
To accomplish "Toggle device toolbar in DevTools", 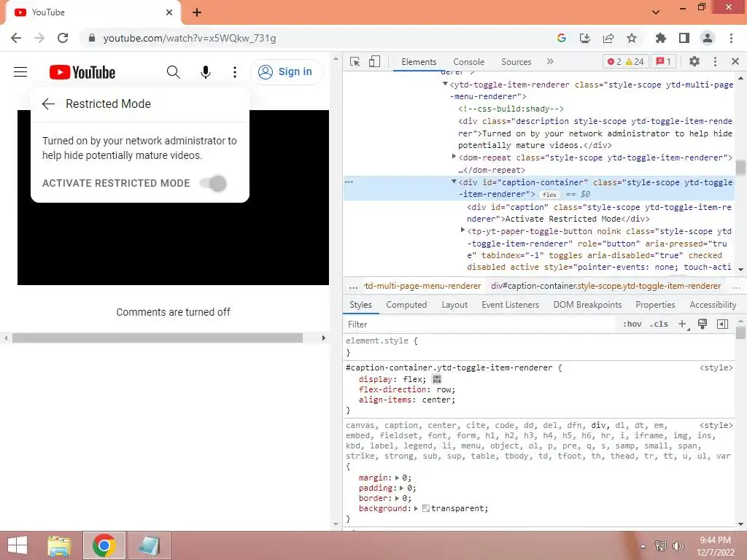I will [374, 61].
